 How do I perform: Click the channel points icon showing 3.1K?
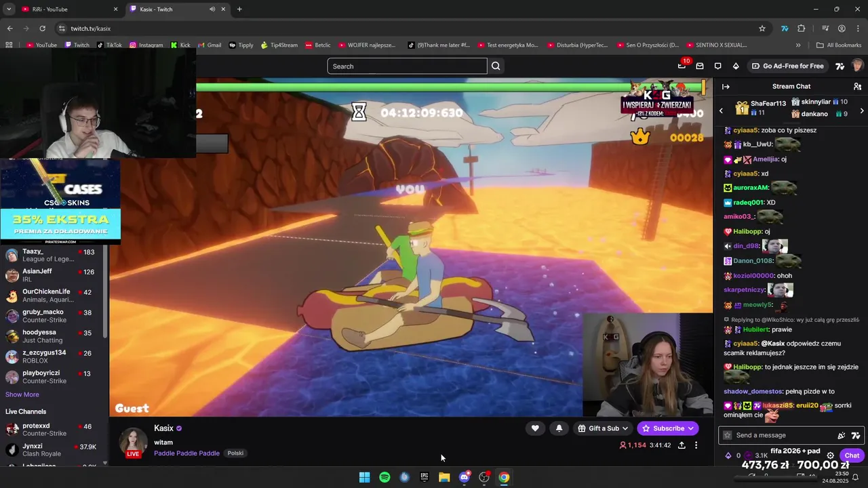pos(747,455)
